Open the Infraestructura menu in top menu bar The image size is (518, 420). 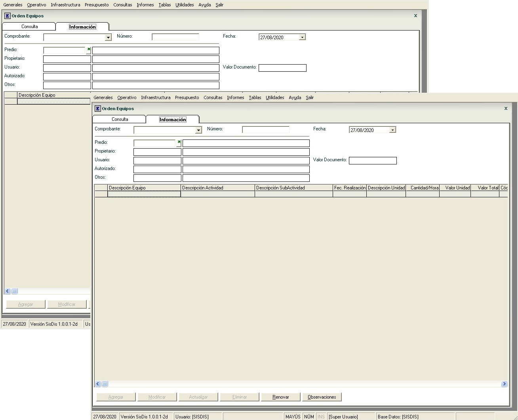65,5
